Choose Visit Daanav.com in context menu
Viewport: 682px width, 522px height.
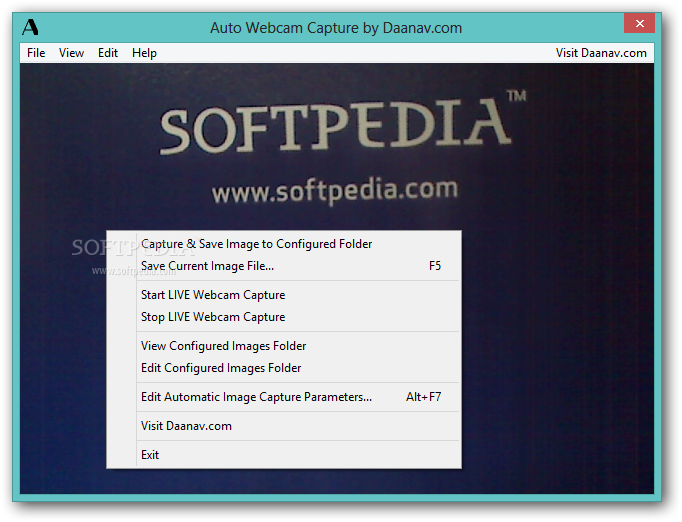coord(284,426)
